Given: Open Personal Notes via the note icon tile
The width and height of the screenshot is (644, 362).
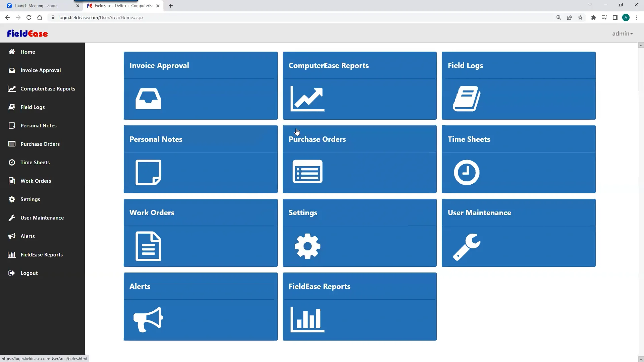Looking at the screenshot, I should pyautogui.click(x=148, y=172).
